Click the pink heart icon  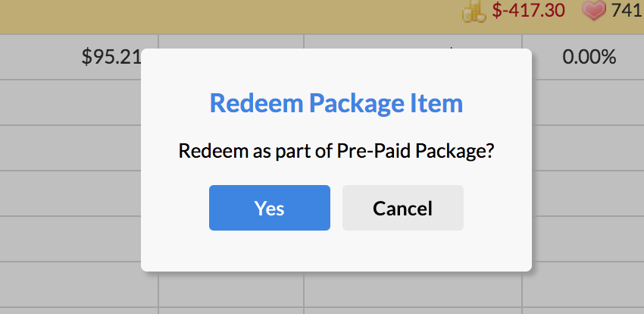click(x=592, y=11)
